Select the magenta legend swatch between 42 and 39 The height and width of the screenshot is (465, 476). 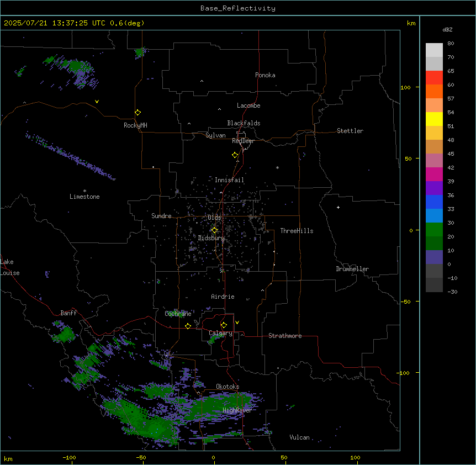coord(434,174)
